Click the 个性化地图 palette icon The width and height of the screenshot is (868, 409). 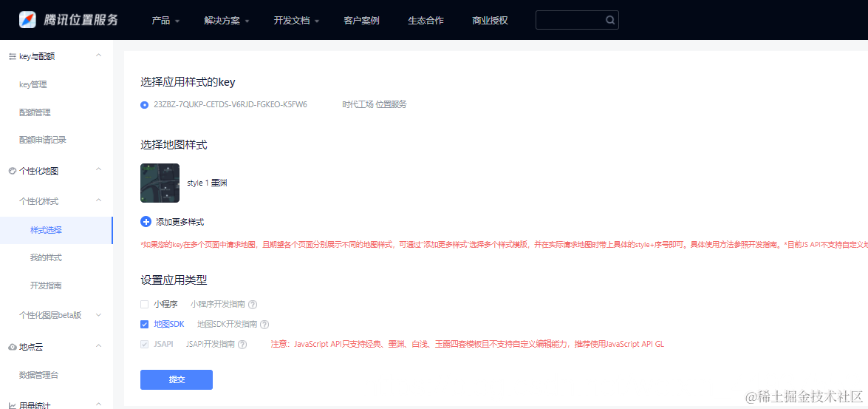tap(12, 172)
